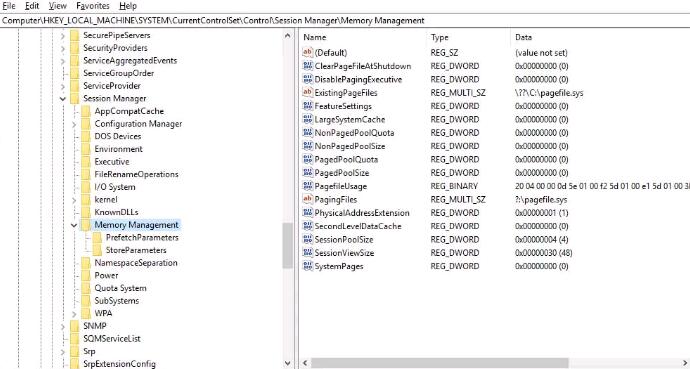Click the PagefileUsage binary icon
690x369 pixels.
coord(308,186)
